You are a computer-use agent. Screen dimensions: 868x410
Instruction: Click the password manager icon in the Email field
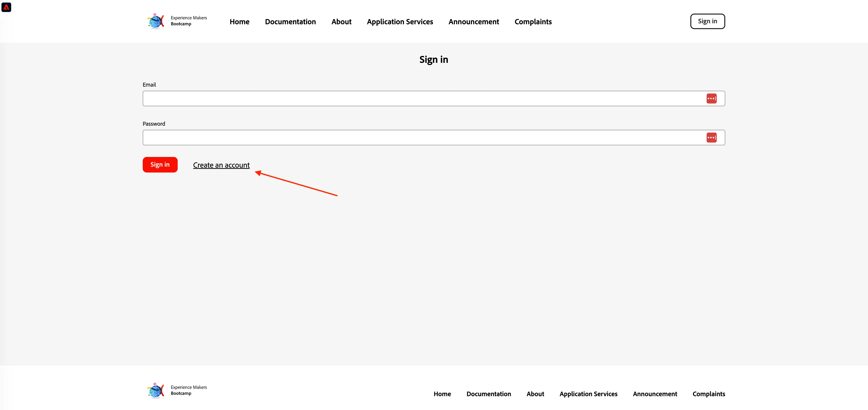click(711, 98)
